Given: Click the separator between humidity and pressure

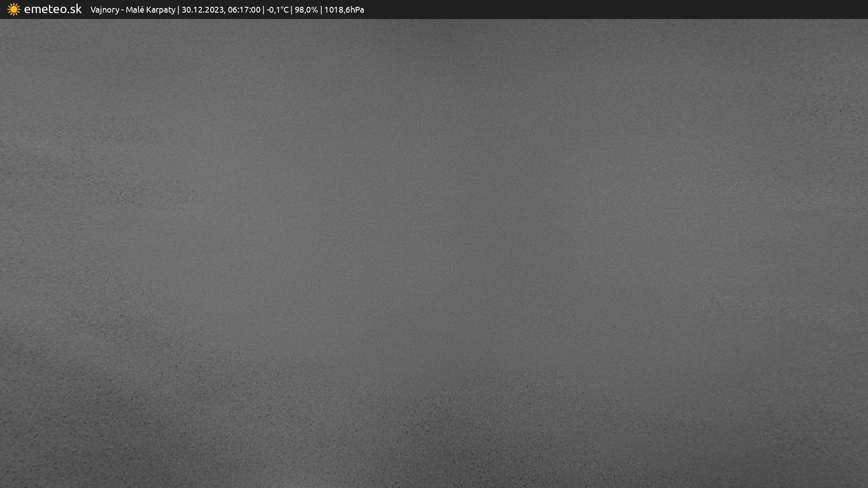Looking at the screenshot, I should (321, 10).
